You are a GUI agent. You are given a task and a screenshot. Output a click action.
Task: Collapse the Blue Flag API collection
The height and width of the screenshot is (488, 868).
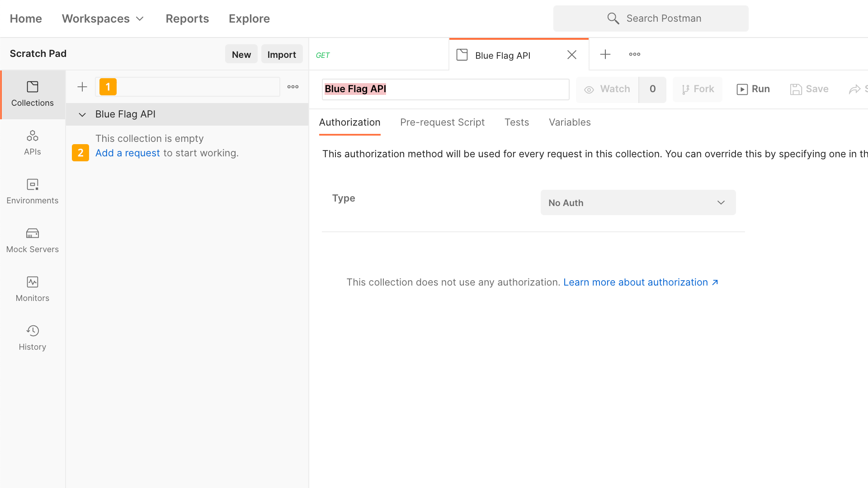coord(82,115)
